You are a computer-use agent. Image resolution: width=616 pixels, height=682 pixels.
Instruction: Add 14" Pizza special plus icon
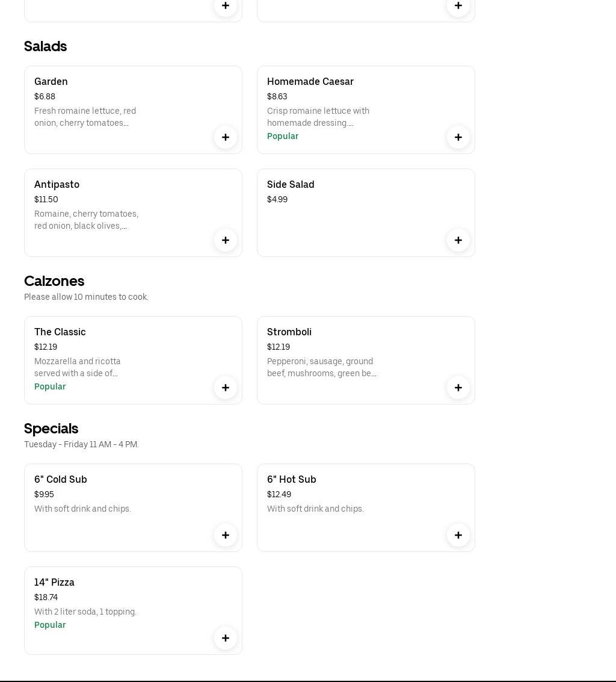(x=226, y=638)
